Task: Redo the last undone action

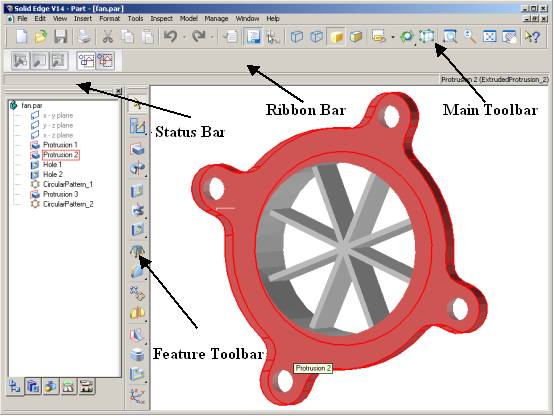Action: point(199,36)
